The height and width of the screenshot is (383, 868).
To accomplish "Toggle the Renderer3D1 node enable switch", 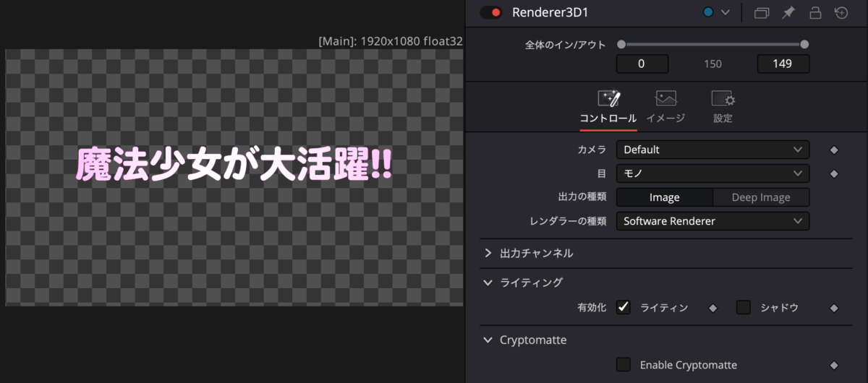I will click(x=491, y=12).
